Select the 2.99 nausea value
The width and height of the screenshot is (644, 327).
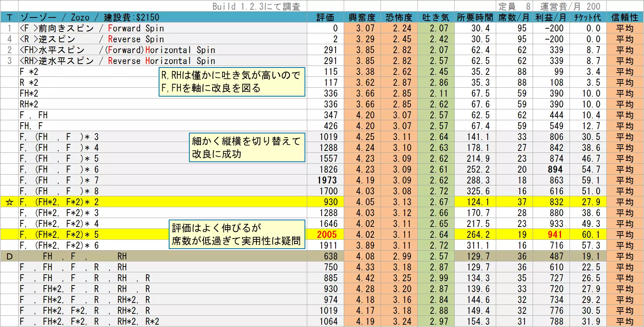439,278
